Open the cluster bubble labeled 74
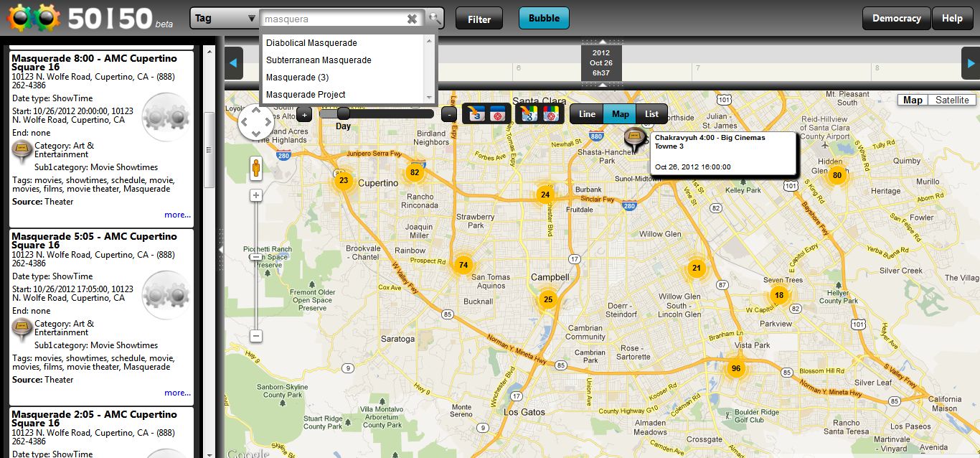The width and height of the screenshot is (980, 458). pos(463,265)
